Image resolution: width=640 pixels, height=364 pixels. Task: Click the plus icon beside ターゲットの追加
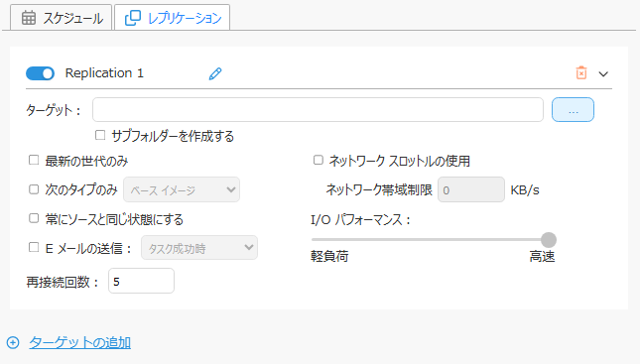pos(13,343)
